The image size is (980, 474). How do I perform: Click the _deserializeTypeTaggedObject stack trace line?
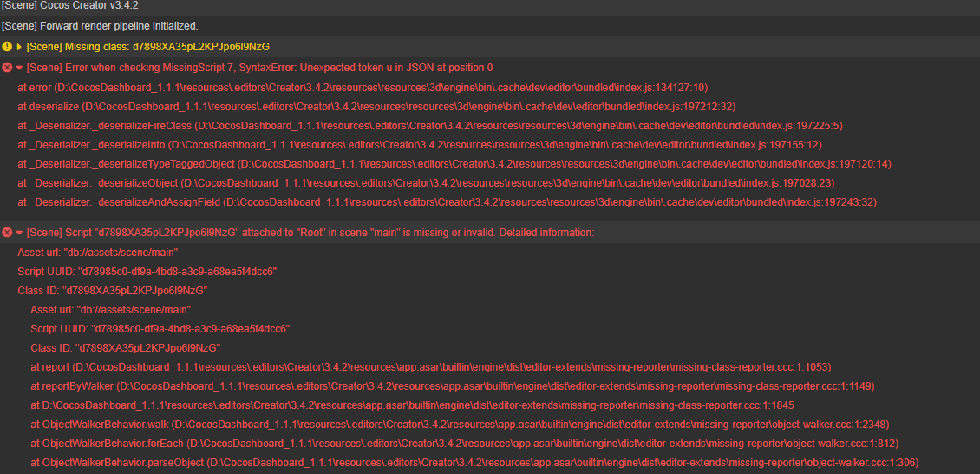[454, 164]
